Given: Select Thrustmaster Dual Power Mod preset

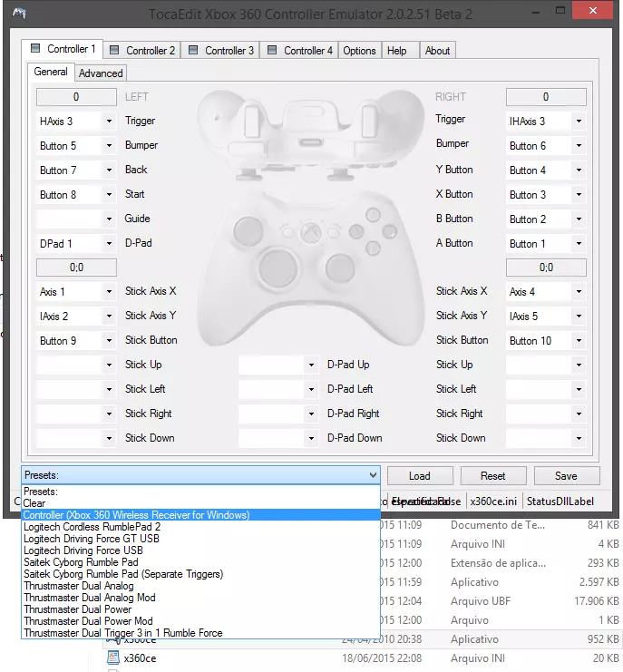Looking at the screenshot, I should click(x=200, y=621).
